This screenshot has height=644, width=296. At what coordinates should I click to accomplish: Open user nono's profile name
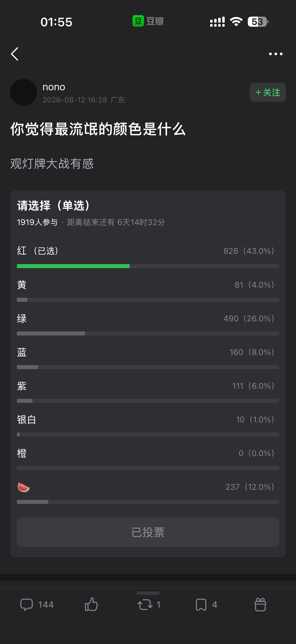(54, 87)
